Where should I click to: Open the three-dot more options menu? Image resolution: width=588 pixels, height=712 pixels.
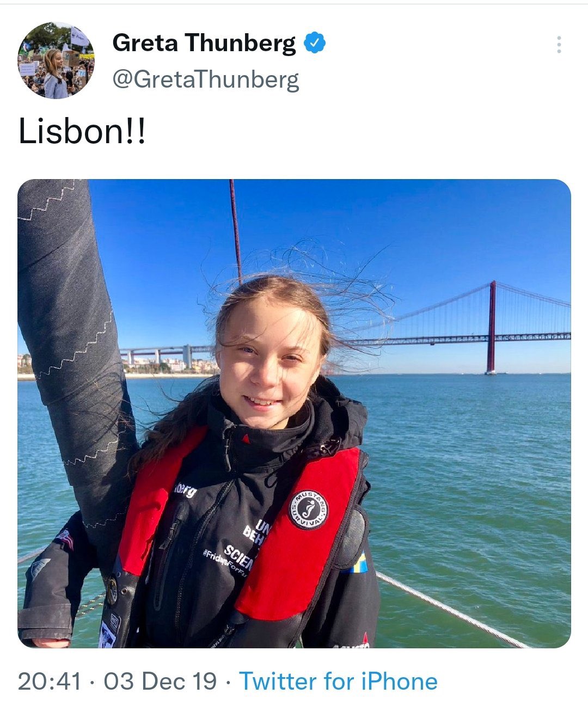(x=559, y=45)
